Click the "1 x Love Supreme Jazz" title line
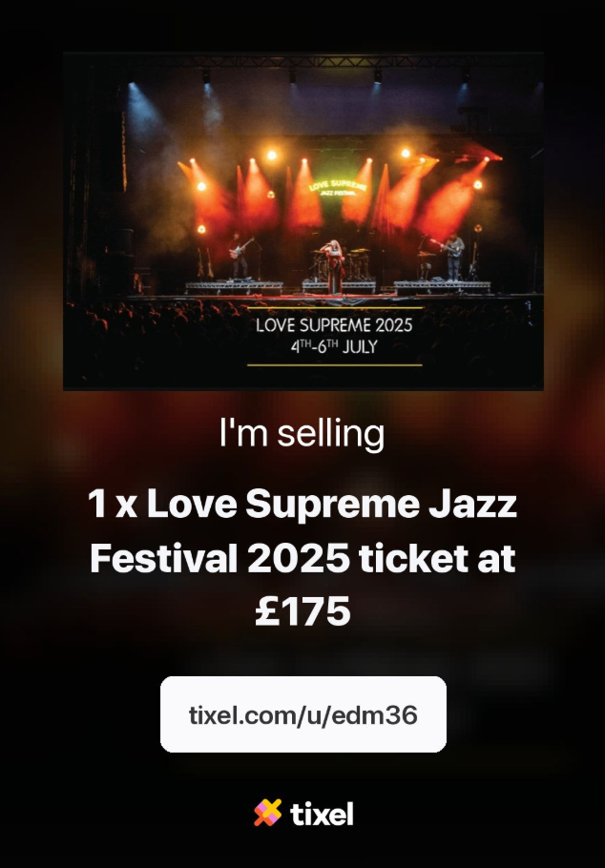605x868 pixels. point(302,505)
